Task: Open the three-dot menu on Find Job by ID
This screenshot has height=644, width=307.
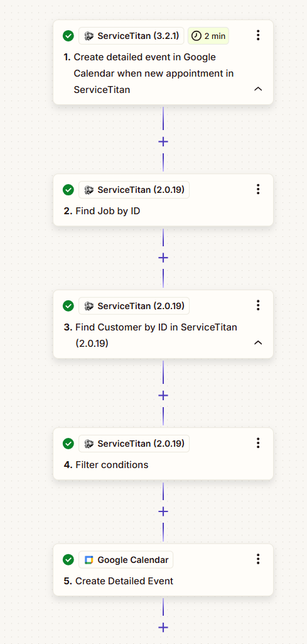Action: (258, 189)
